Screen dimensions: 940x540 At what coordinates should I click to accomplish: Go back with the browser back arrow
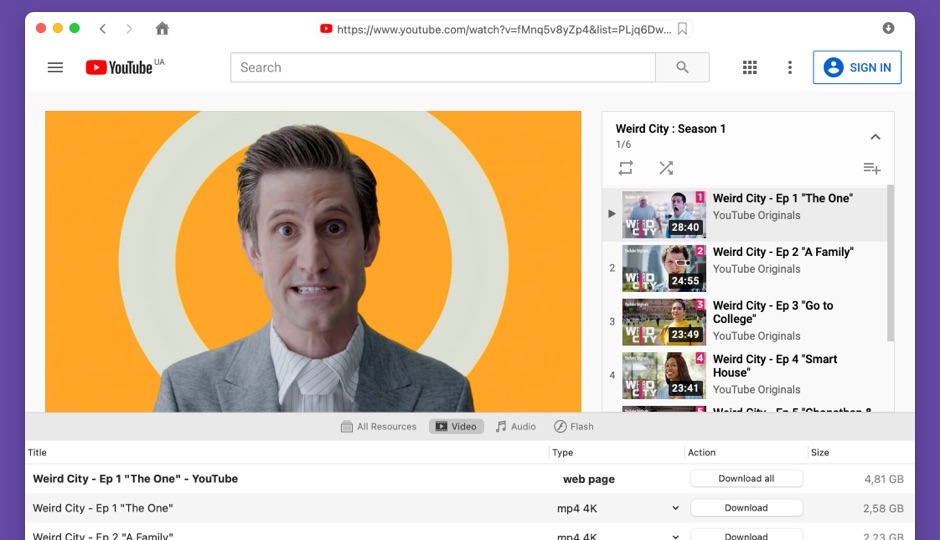click(x=103, y=29)
